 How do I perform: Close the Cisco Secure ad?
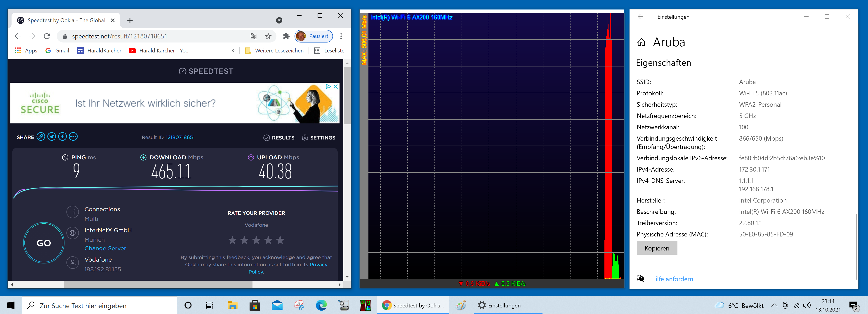[336, 87]
